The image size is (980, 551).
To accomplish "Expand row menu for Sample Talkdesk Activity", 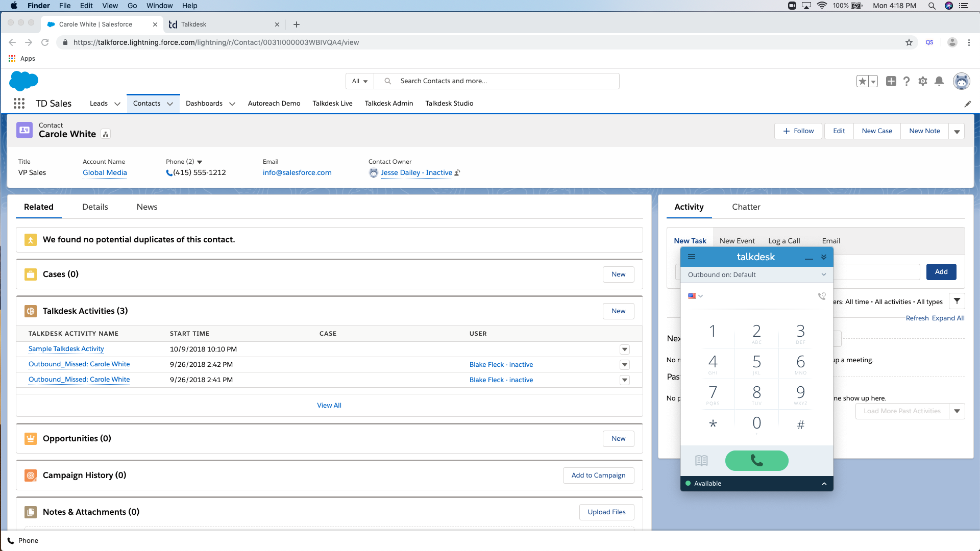I will coord(624,349).
